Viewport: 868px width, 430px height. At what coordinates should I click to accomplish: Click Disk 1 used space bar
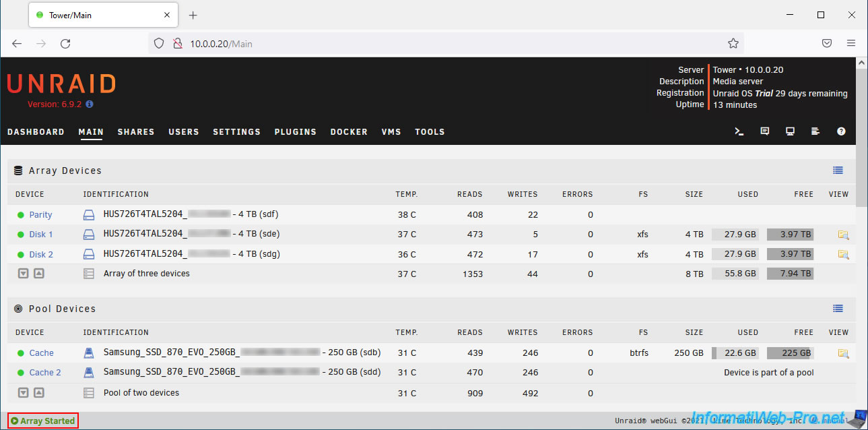[x=735, y=235]
